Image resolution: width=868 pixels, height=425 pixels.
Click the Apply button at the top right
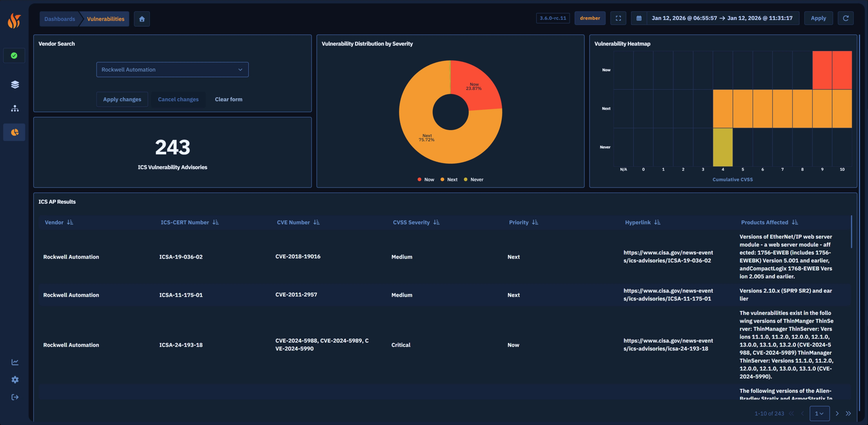(818, 18)
